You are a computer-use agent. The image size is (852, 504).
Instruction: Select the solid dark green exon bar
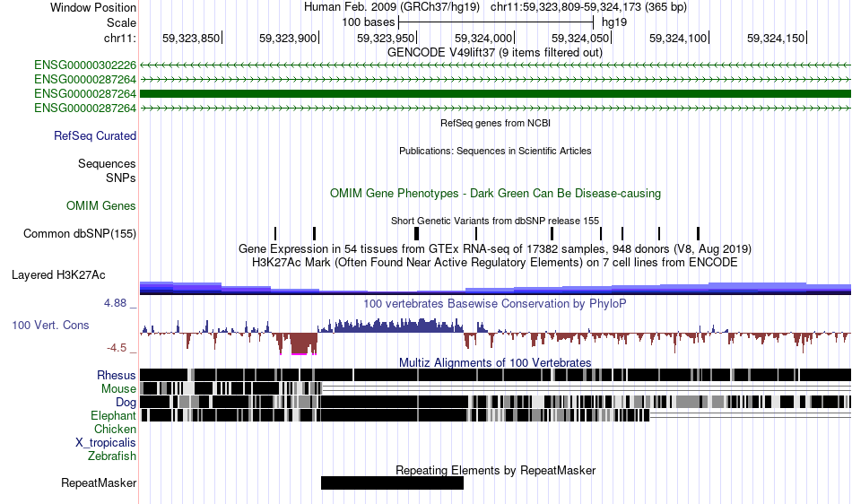(495, 94)
